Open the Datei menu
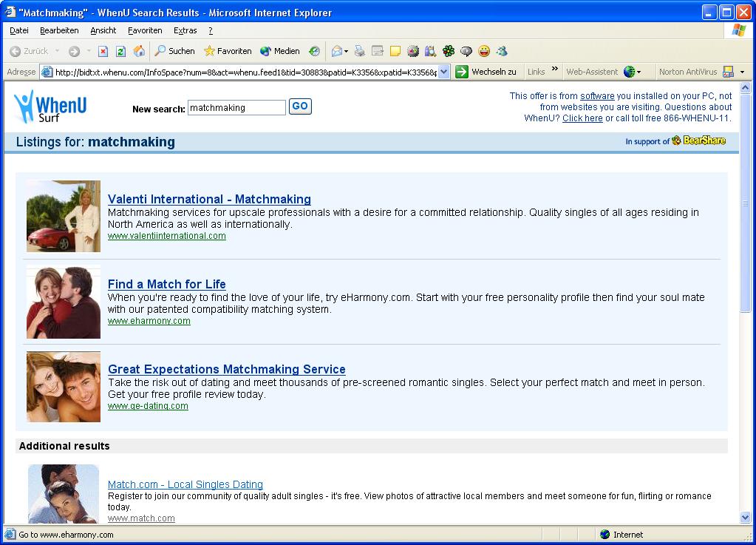756x545 pixels. coord(18,30)
